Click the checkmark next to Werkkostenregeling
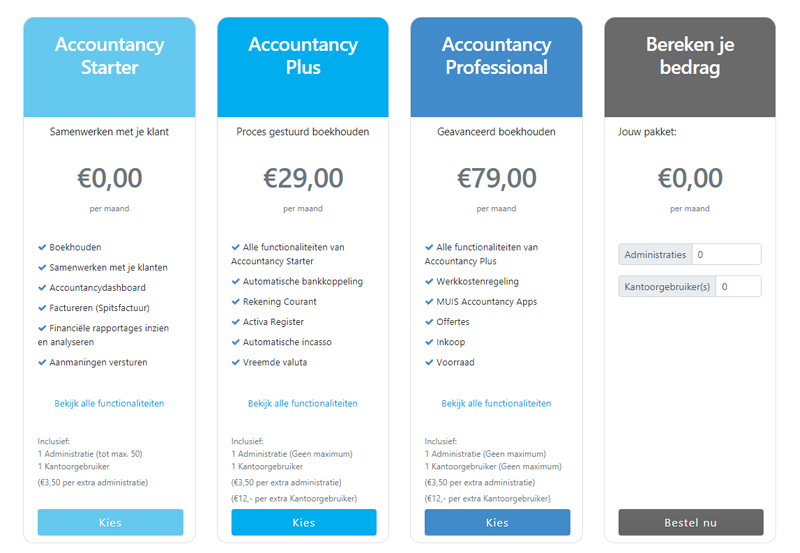The width and height of the screenshot is (800, 553). point(429,282)
